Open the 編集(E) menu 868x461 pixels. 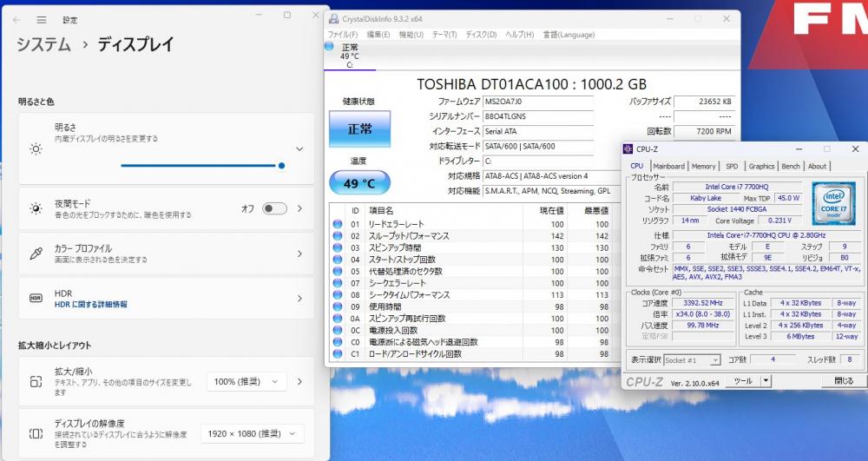[x=378, y=35]
